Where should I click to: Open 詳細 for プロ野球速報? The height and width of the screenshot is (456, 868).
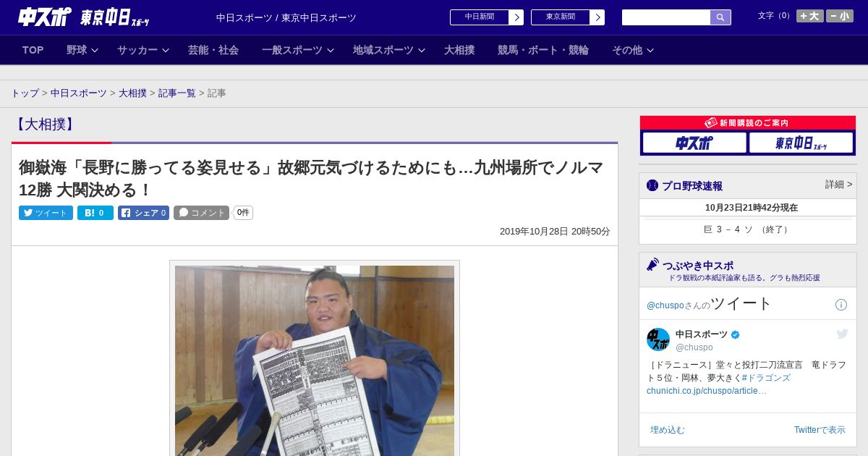[x=839, y=185]
